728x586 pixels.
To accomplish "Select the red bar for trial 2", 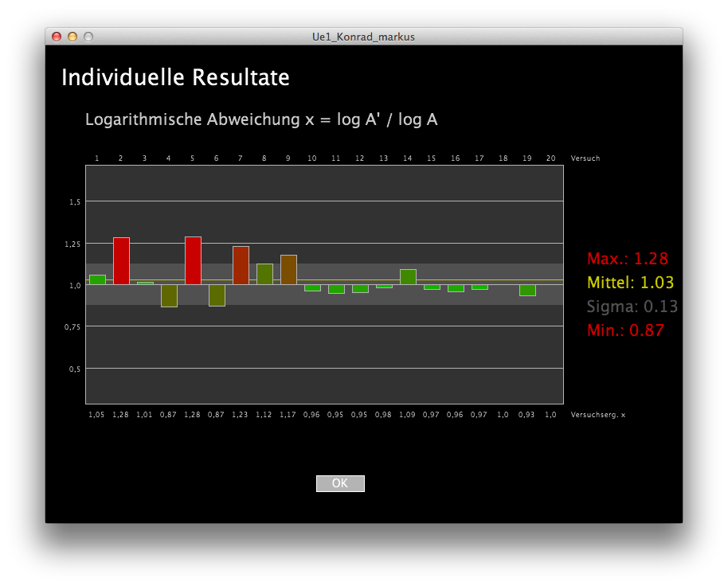I will coord(121,260).
